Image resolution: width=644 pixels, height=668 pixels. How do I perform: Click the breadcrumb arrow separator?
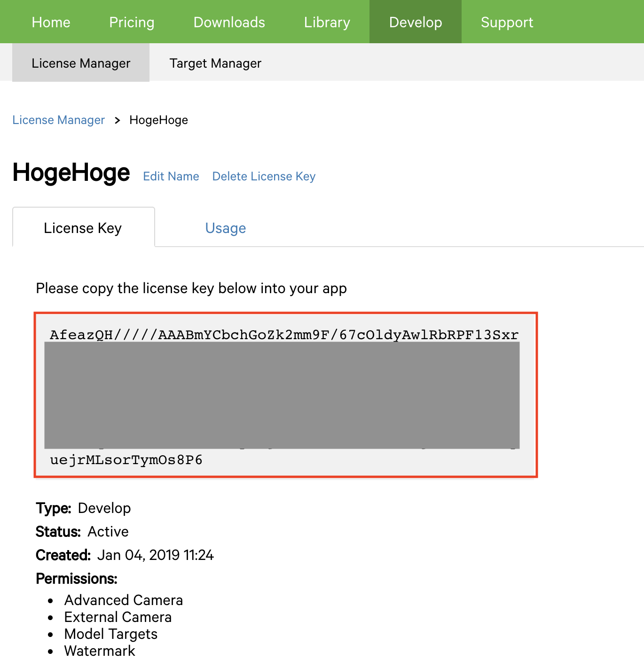117,121
